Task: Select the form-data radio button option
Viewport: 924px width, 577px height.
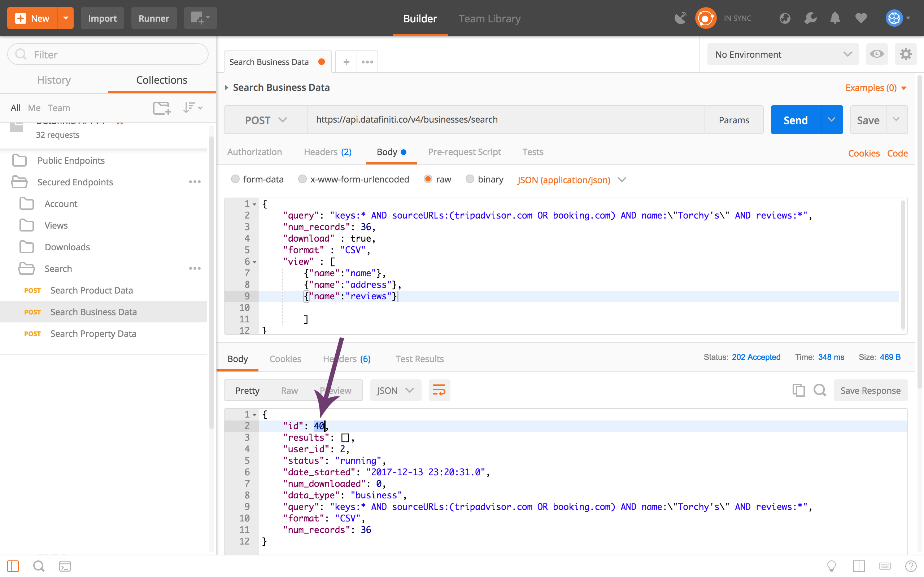Action: (x=235, y=179)
